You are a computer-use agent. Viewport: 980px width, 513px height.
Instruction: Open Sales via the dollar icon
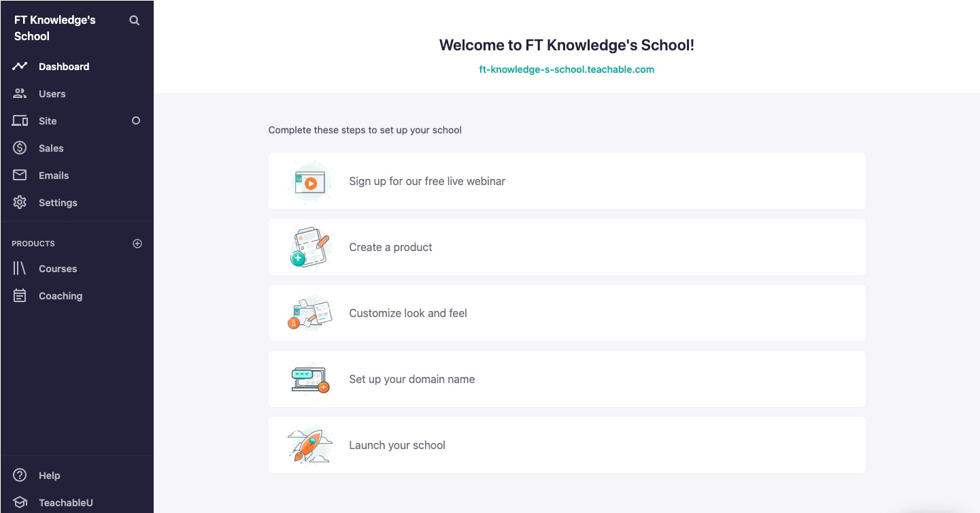[x=19, y=148]
